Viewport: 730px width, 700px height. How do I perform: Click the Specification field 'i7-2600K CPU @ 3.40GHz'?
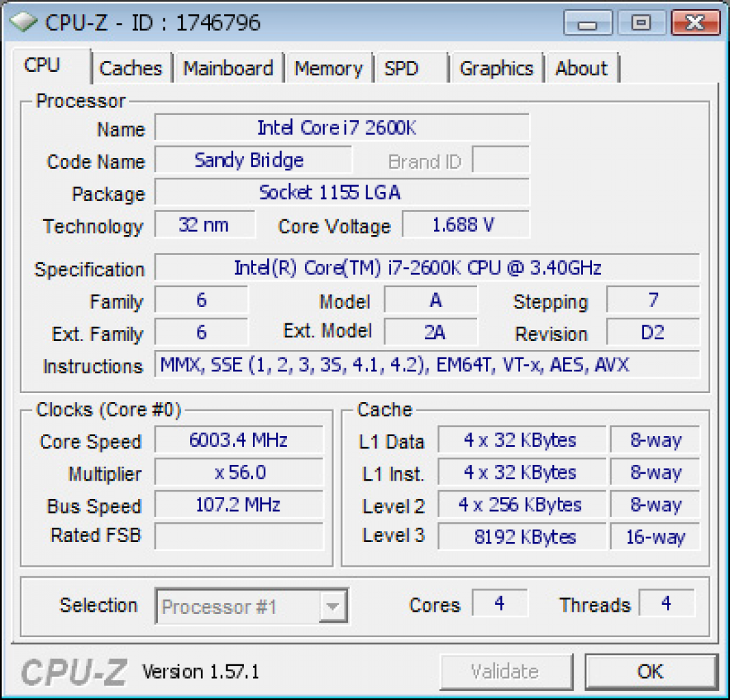point(427,267)
